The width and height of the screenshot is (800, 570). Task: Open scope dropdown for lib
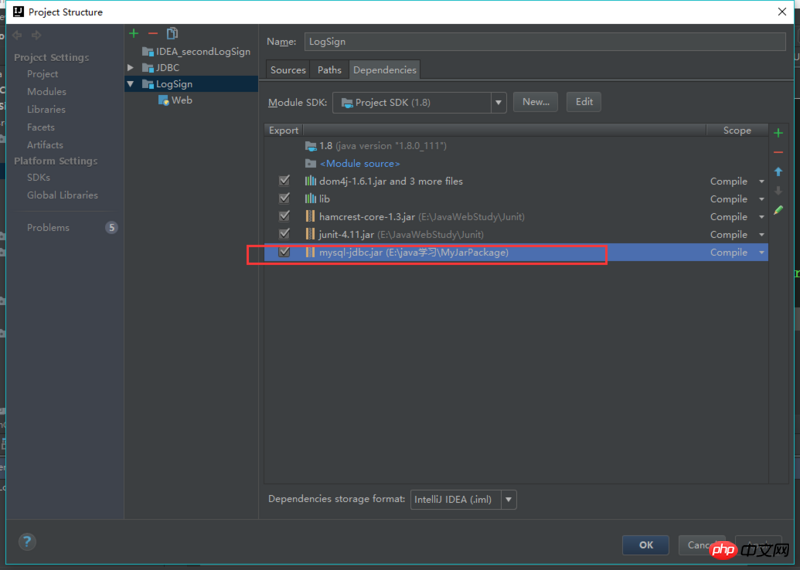click(x=761, y=200)
